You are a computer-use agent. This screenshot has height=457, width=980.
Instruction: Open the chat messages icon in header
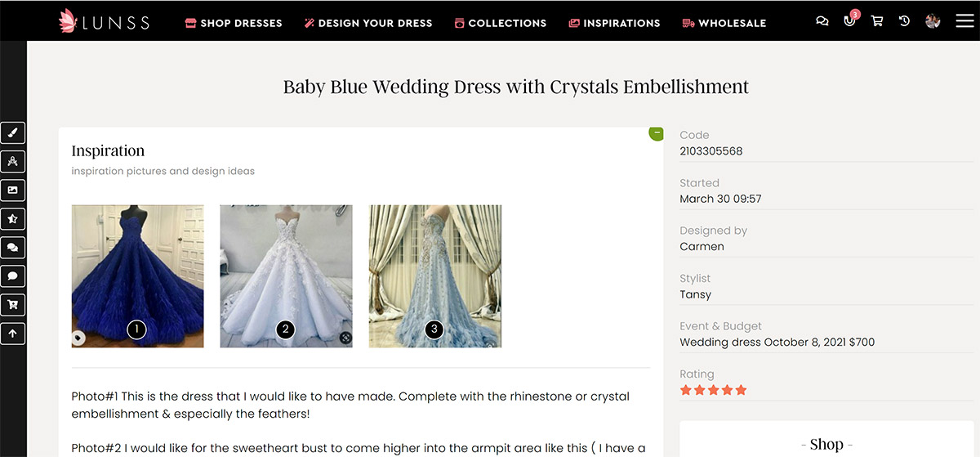(822, 21)
